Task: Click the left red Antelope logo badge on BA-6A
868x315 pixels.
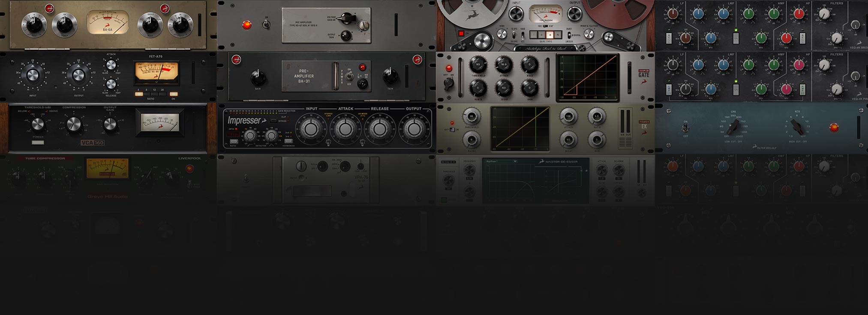Action: point(50,8)
